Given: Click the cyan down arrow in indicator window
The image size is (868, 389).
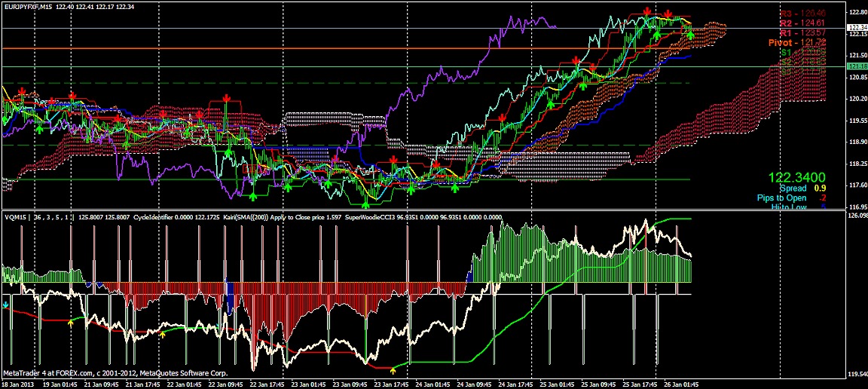Looking at the screenshot, I should point(5,305).
